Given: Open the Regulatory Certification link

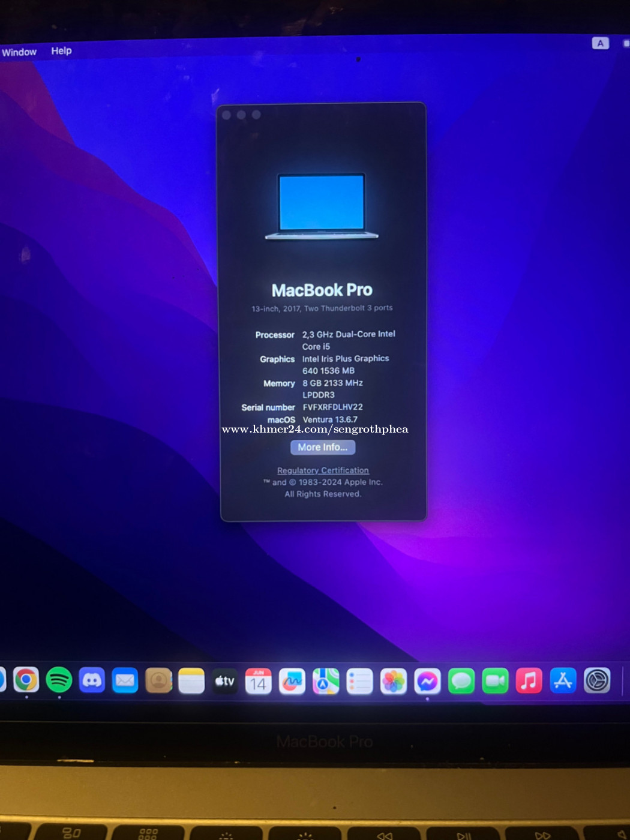Looking at the screenshot, I should click(x=323, y=470).
